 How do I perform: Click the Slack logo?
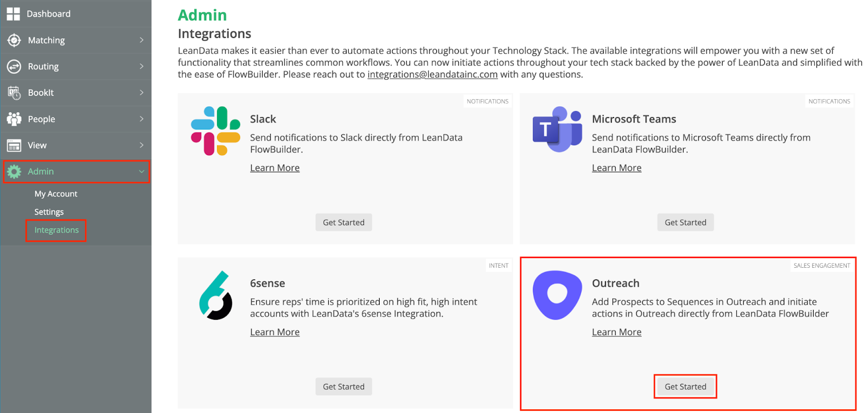pos(215,131)
